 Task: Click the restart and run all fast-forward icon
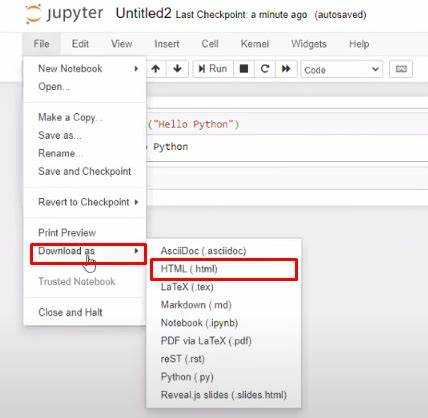click(x=286, y=69)
